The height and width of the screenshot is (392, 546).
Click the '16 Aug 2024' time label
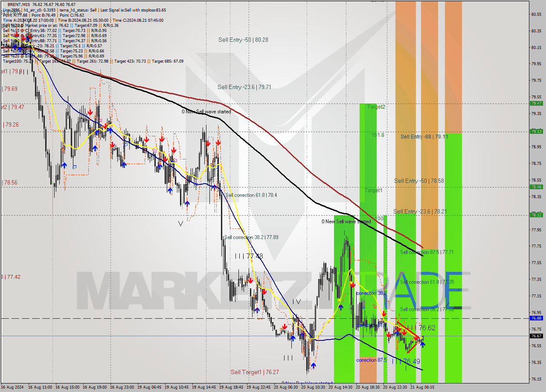13,387
